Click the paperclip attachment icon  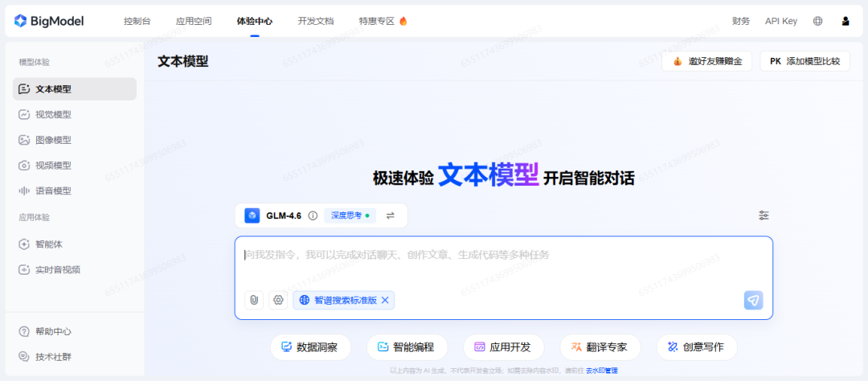(x=254, y=300)
